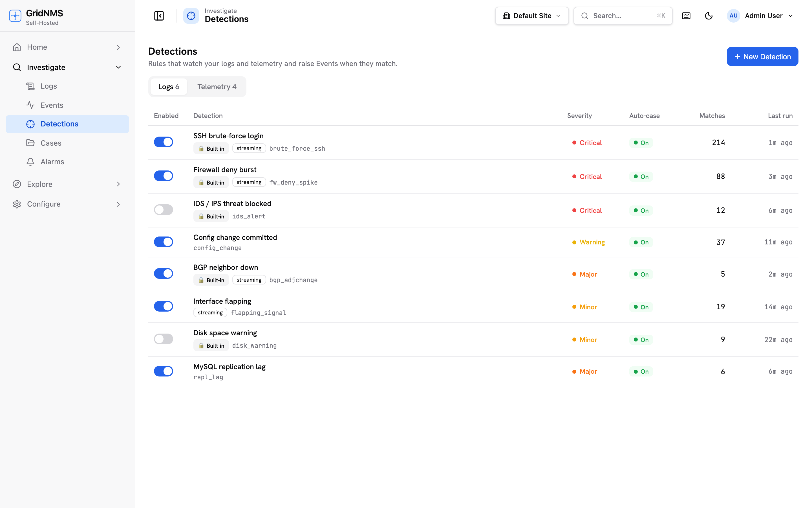This screenshot has width=812, height=508.
Task: Click lock icon on SSH brute-force Built-in badge
Action: tap(201, 148)
